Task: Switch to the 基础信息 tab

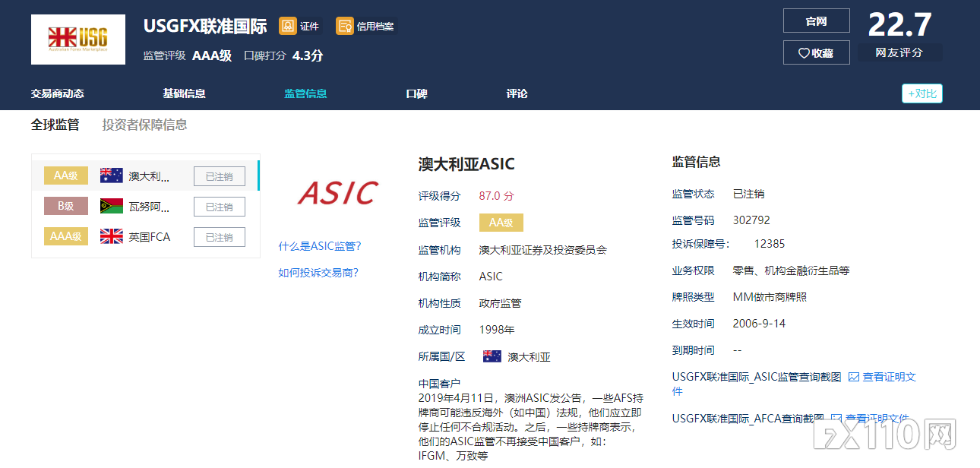Action: tap(184, 93)
